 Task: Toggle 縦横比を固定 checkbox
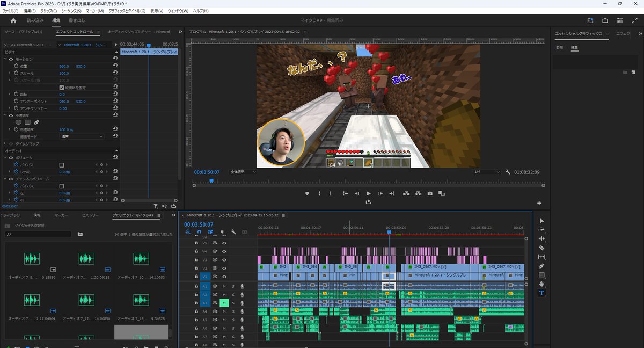[62, 87]
